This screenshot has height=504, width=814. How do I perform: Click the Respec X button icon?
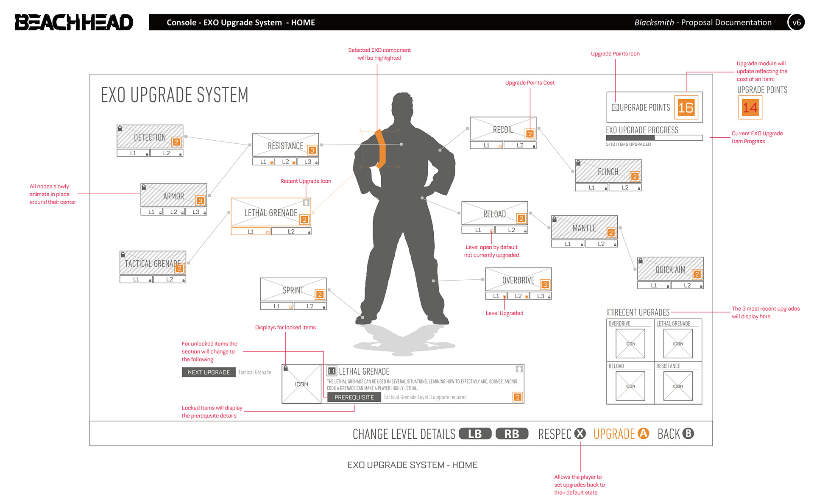tap(580, 434)
